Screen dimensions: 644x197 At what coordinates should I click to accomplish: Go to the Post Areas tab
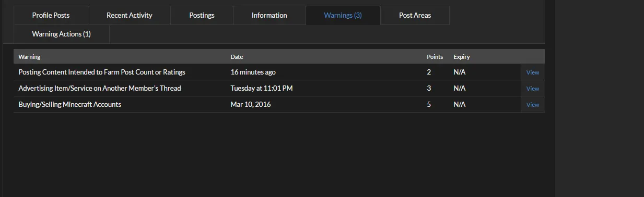pos(415,15)
